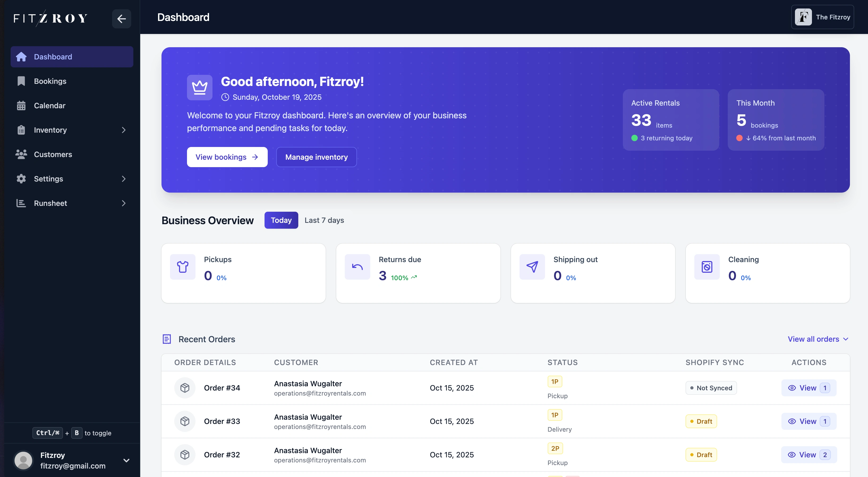Click the Cleaning washing machine icon

click(707, 267)
